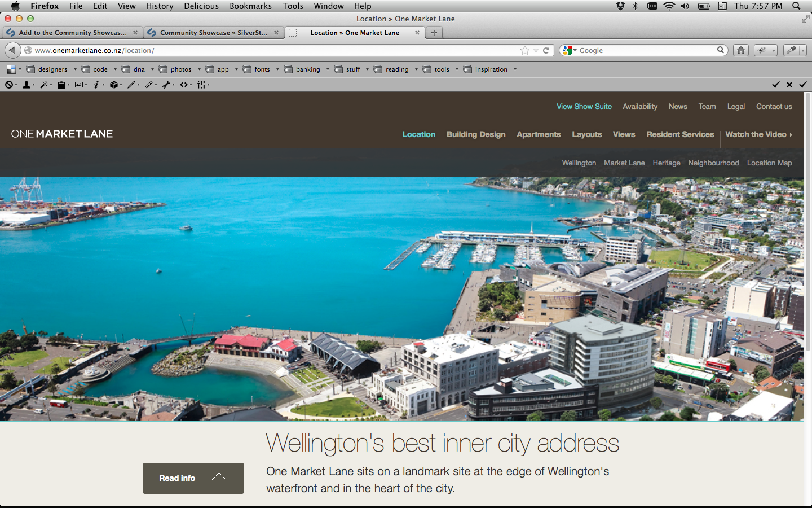
Task: Click the Watch the Video link
Action: pyautogui.click(x=759, y=134)
